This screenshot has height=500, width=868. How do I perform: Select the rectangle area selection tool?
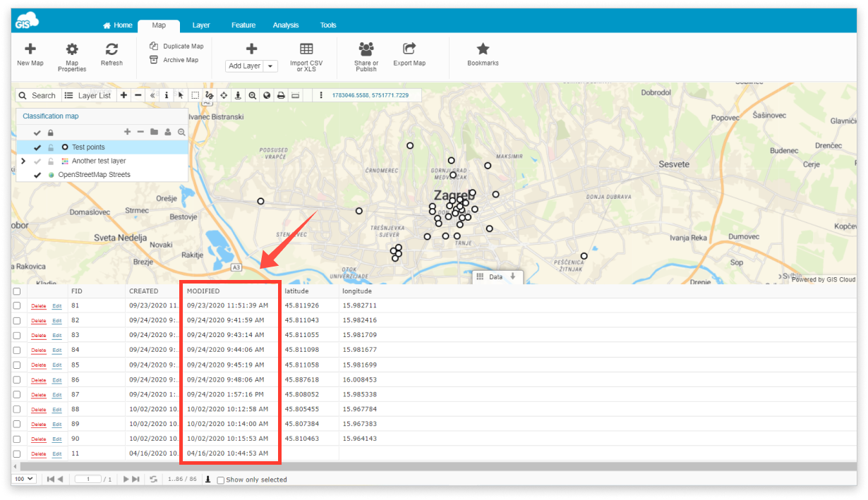point(195,95)
